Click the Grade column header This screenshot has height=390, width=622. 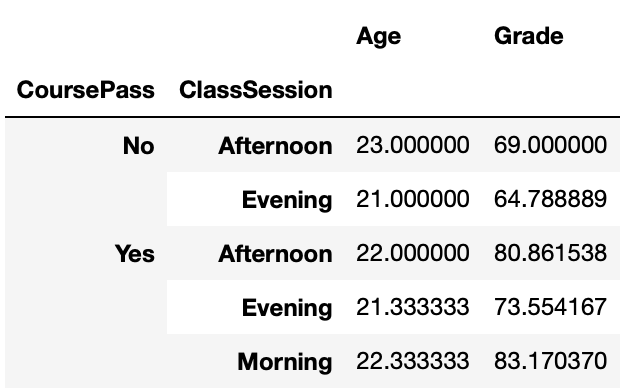pyautogui.click(x=528, y=36)
